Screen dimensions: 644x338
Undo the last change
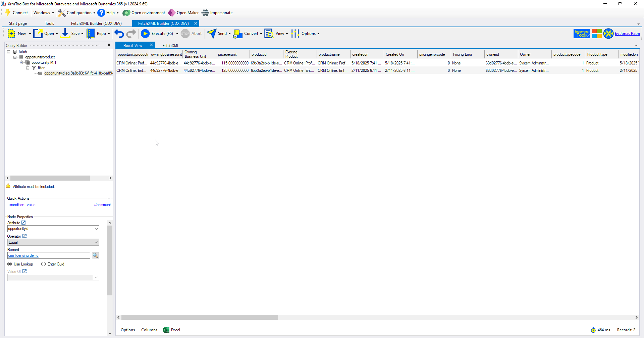click(119, 34)
